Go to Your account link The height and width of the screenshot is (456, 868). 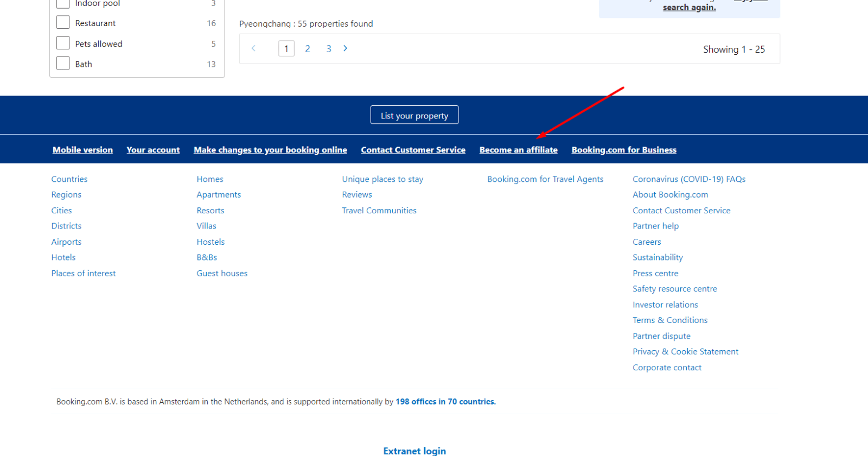(x=153, y=150)
